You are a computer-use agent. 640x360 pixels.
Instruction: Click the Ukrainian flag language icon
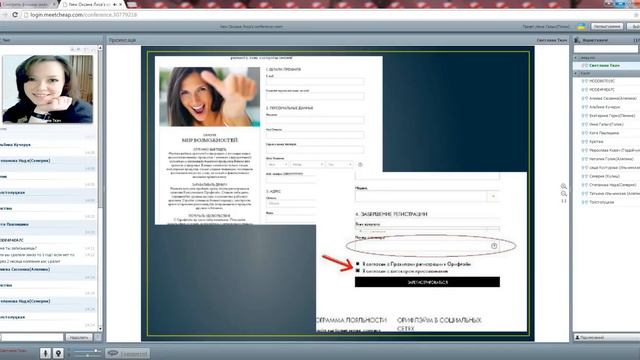[581, 26]
